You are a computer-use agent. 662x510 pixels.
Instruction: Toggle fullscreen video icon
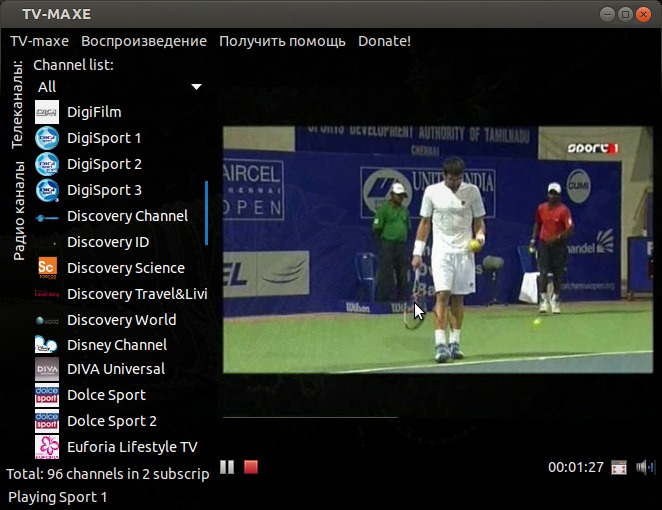(x=619, y=468)
